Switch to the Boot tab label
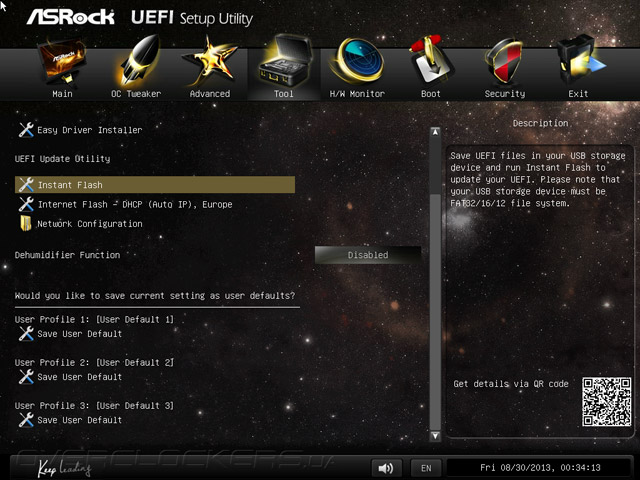The height and width of the screenshot is (480, 640). tap(431, 94)
